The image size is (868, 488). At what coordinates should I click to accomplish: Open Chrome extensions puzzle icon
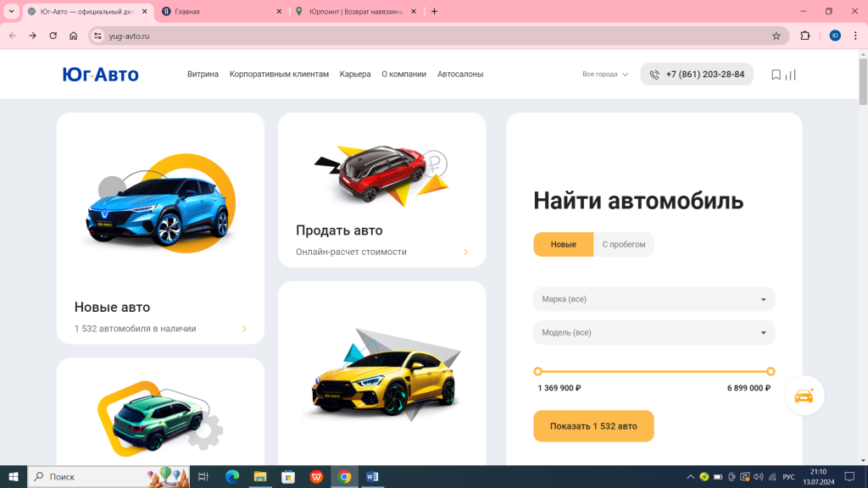click(805, 36)
